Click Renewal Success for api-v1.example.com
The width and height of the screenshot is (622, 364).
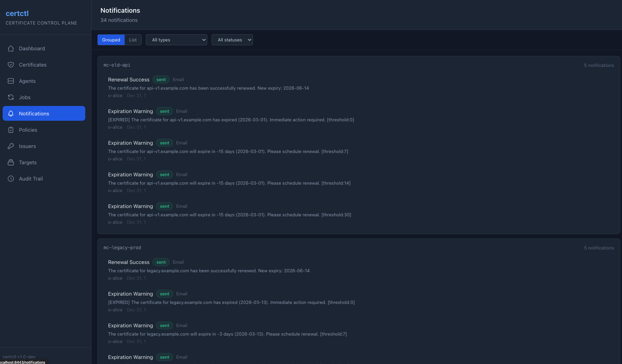point(129,80)
